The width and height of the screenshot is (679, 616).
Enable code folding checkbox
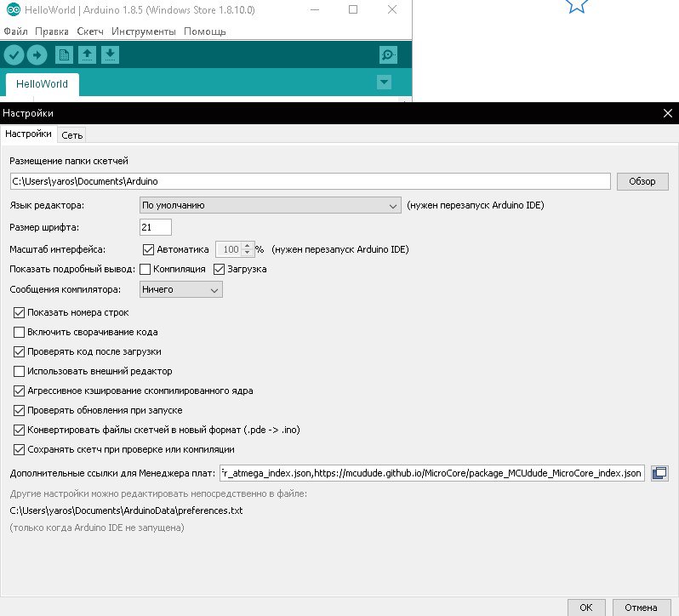pyautogui.click(x=19, y=332)
